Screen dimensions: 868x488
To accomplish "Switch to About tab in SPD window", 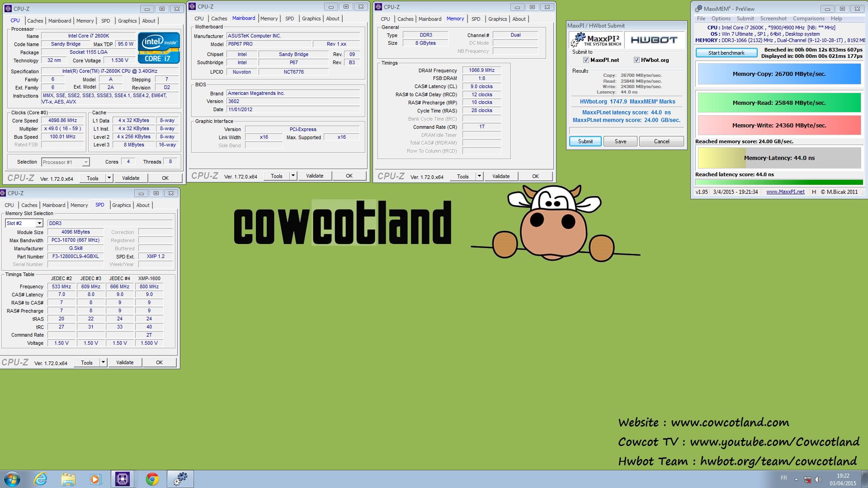I will coord(143,205).
